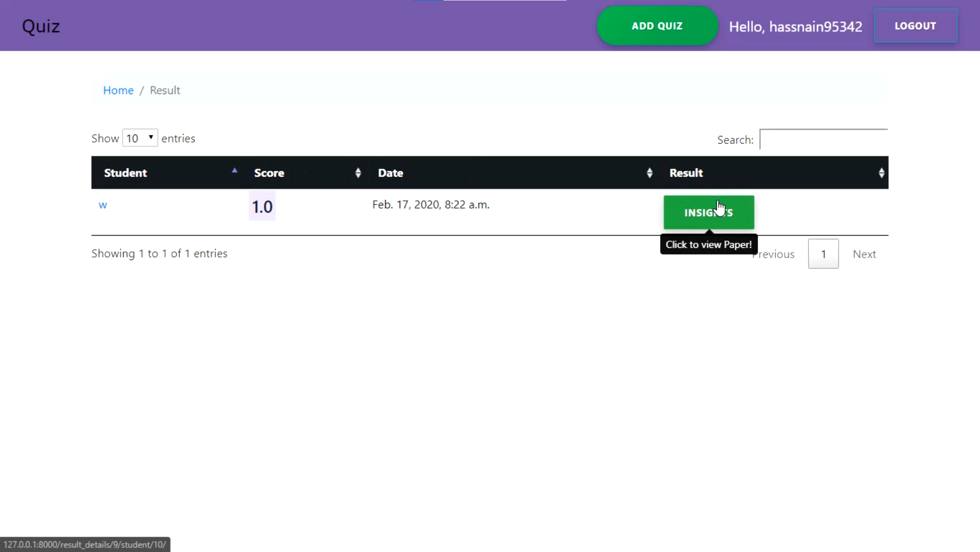Open the Show entries count dropdown

coord(139,138)
